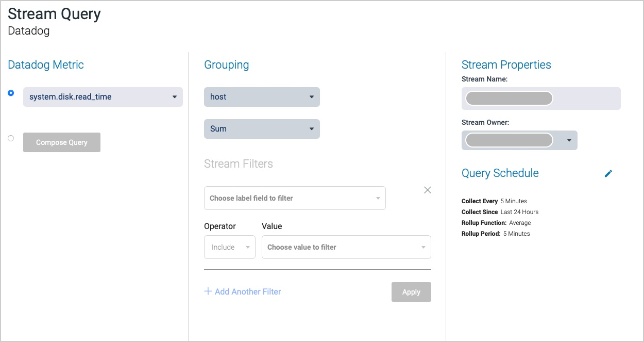Click the Rollup Function: Average text

coord(496,223)
